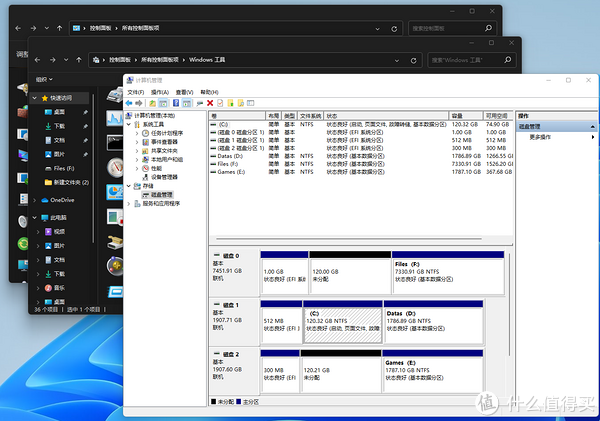Click the red X delete icon in toolbar

[210, 103]
